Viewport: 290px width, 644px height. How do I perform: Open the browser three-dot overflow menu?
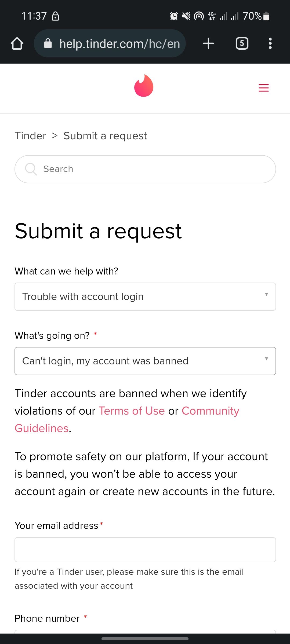tap(270, 43)
